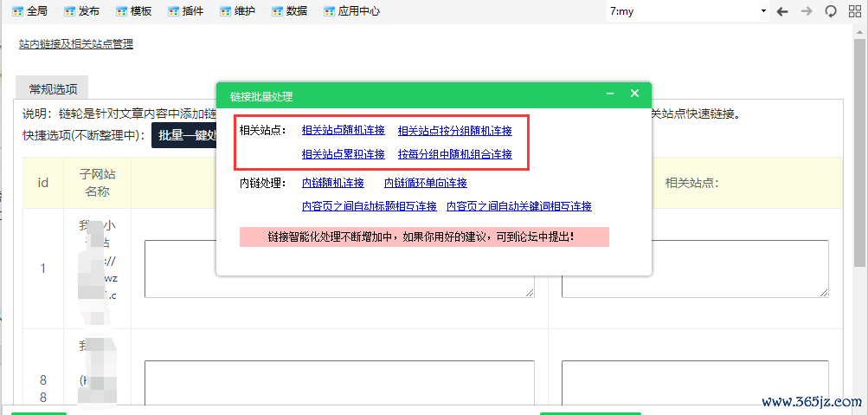Minimize the 链接批量处理 dialog

(610, 94)
